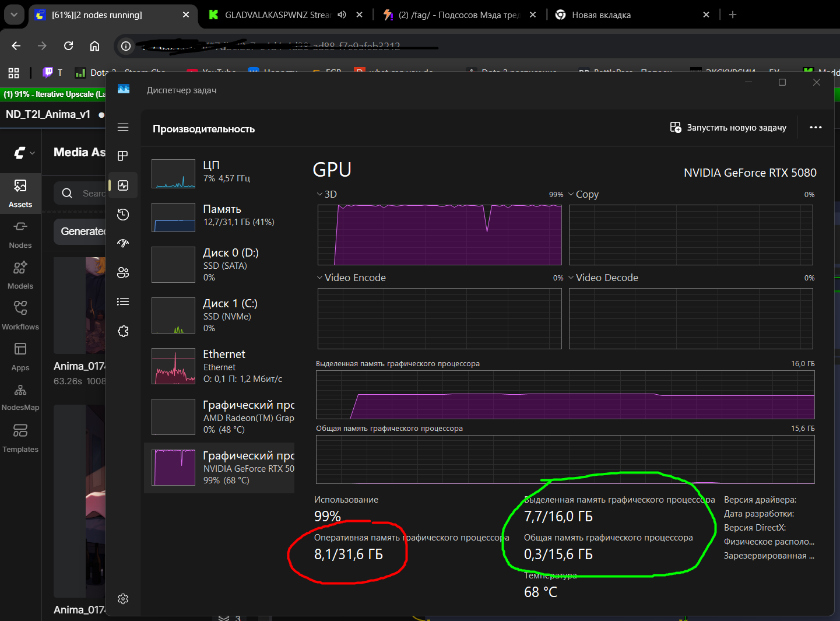This screenshot has width=840, height=621.
Task: Select ЦП in performance list
Action: coord(219,173)
